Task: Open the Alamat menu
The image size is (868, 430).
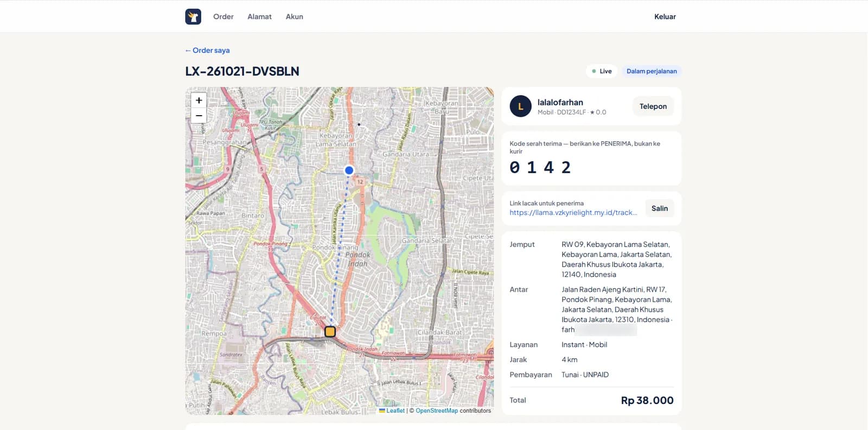Action: coord(259,17)
